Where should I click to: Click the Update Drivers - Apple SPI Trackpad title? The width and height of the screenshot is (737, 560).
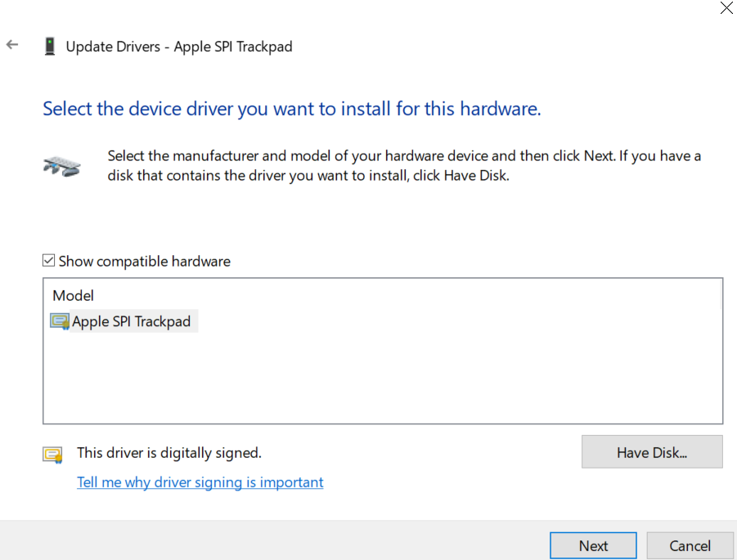[x=178, y=47]
